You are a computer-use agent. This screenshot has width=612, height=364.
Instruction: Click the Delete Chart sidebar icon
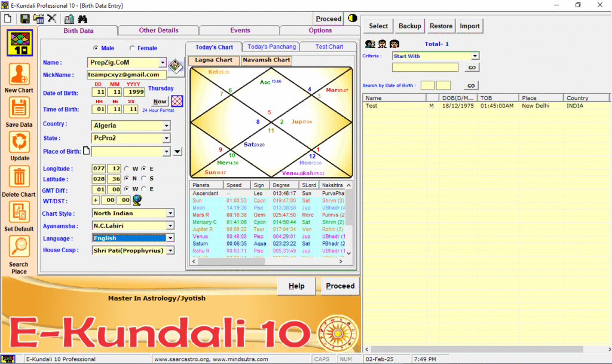19,178
